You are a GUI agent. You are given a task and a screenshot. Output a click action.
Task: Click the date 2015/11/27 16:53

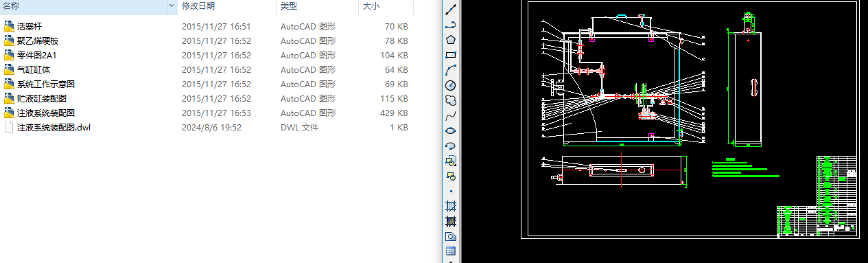click(216, 113)
